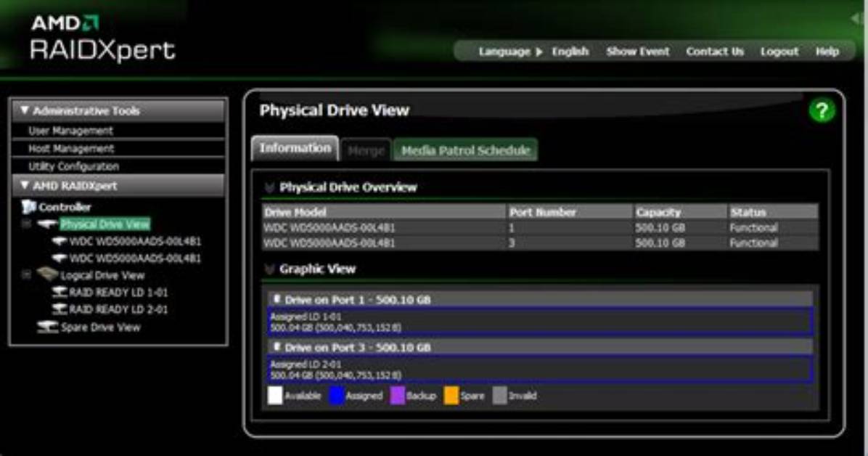The width and height of the screenshot is (868, 456).
Task: Click Contact Us in the top menu
Action: 715,52
